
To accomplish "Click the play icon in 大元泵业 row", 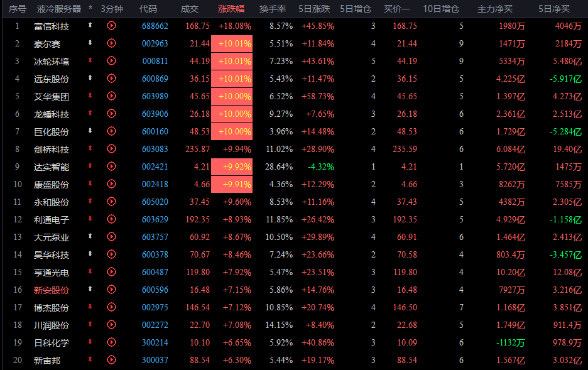I will (111, 237).
